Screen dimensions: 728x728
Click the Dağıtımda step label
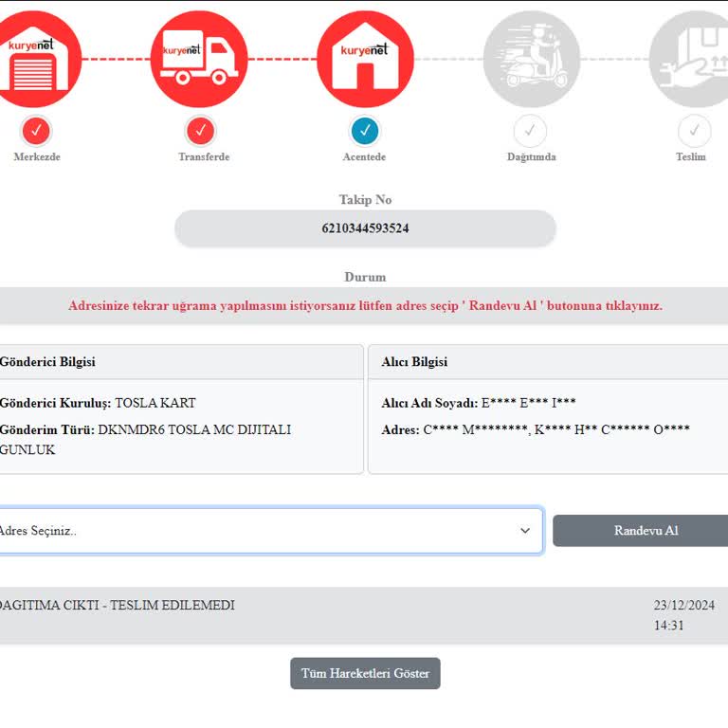[x=532, y=157]
